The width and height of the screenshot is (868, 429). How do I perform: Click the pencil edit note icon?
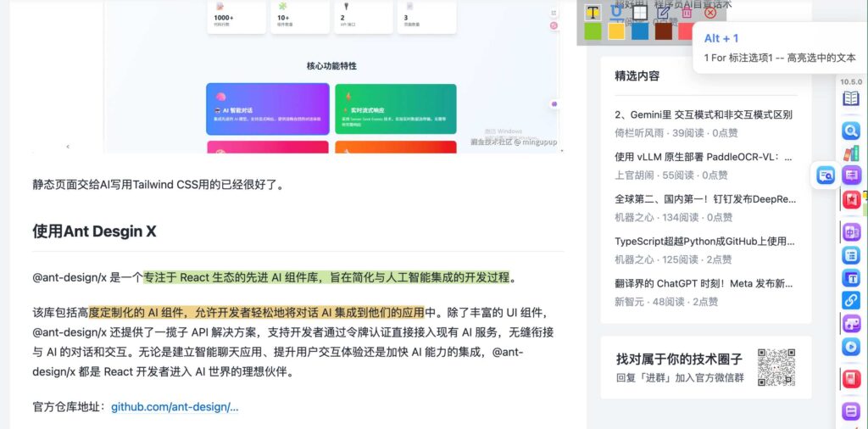663,12
